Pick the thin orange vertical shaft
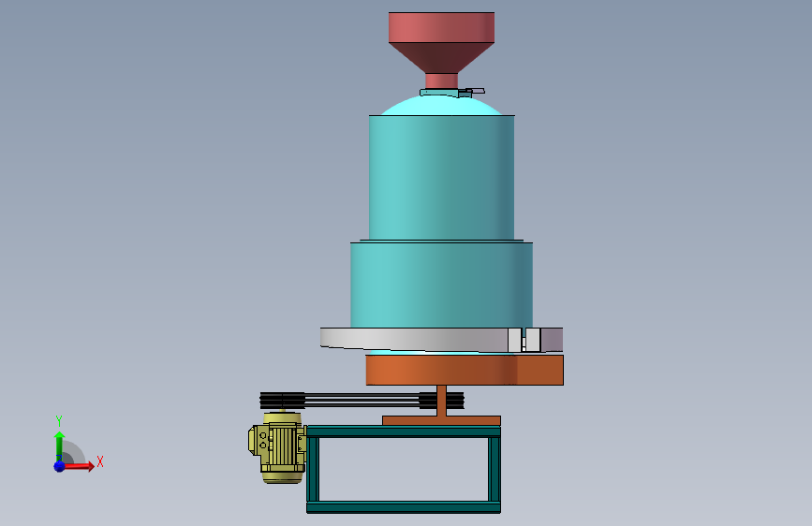The width and height of the screenshot is (812, 526). pos(441,401)
